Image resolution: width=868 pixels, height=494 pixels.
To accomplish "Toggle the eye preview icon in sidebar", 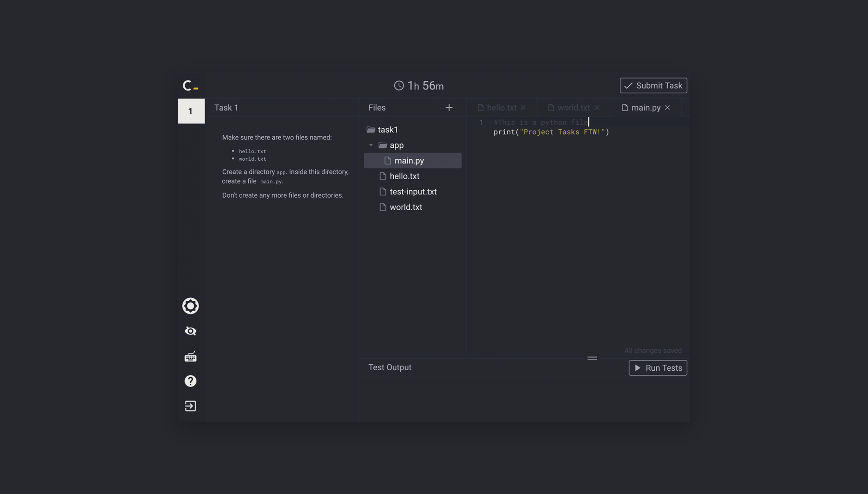I will coord(190,331).
